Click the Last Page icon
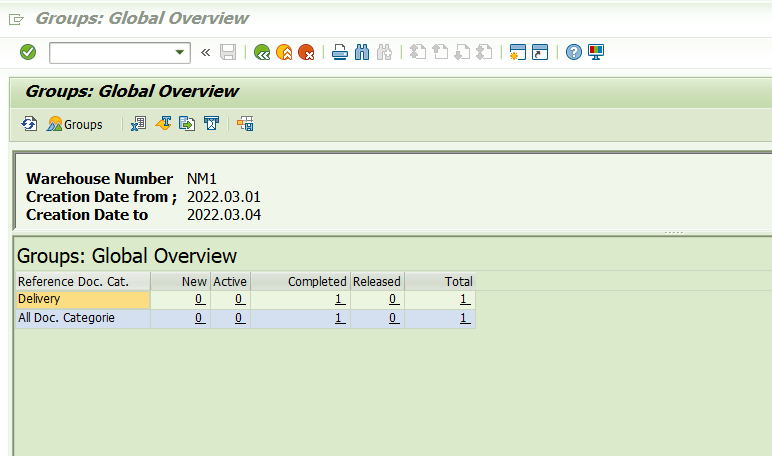 (484, 52)
